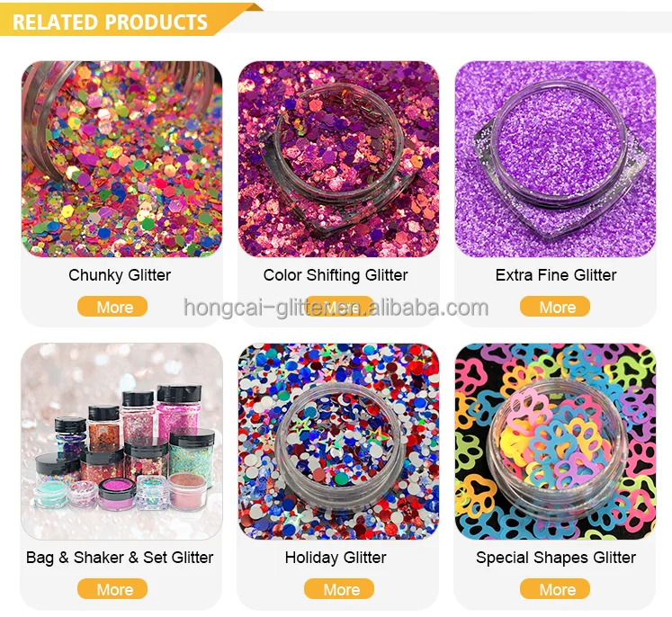The height and width of the screenshot is (617, 672).
Task: Click the Related Products banner heading
Action: click(110, 22)
